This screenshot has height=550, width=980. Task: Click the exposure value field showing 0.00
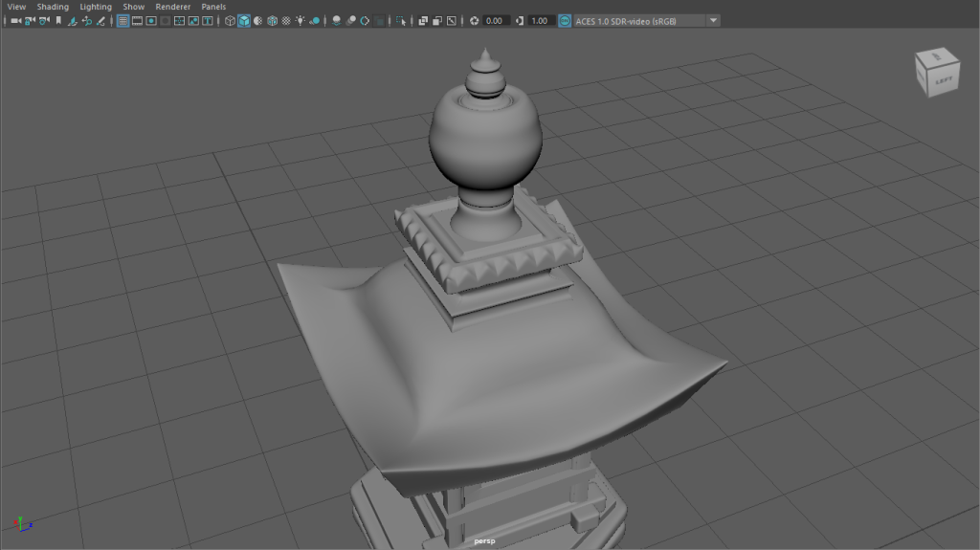click(x=495, y=20)
